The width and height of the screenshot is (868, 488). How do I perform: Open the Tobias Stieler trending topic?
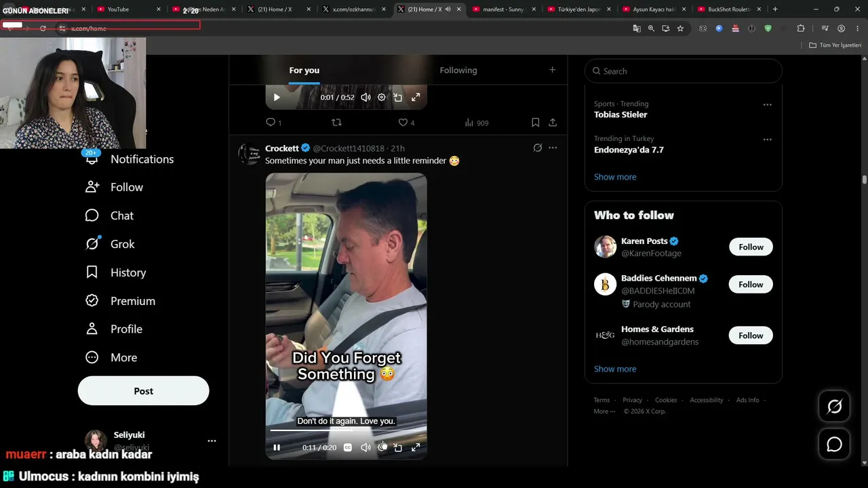620,115
